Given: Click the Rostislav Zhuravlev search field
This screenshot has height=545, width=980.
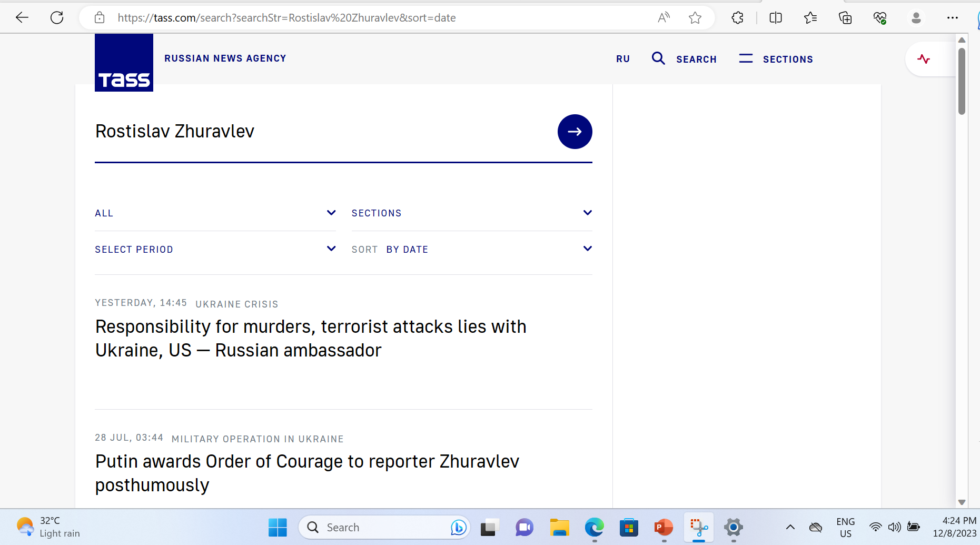Looking at the screenshot, I should coord(321,132).
